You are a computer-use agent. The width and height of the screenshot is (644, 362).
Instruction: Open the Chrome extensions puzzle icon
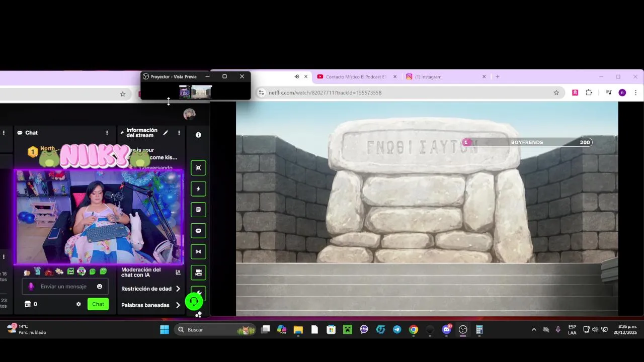point(589,93)
